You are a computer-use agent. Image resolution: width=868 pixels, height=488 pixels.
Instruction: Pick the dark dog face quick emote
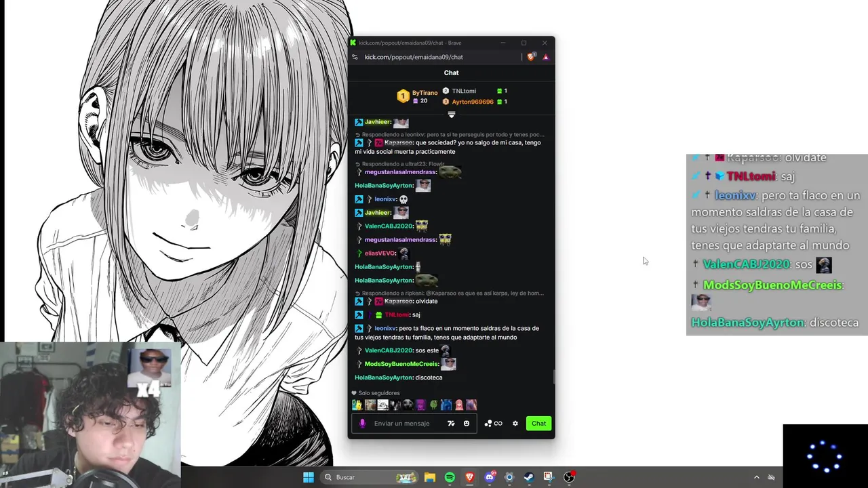tap(408, 405)
